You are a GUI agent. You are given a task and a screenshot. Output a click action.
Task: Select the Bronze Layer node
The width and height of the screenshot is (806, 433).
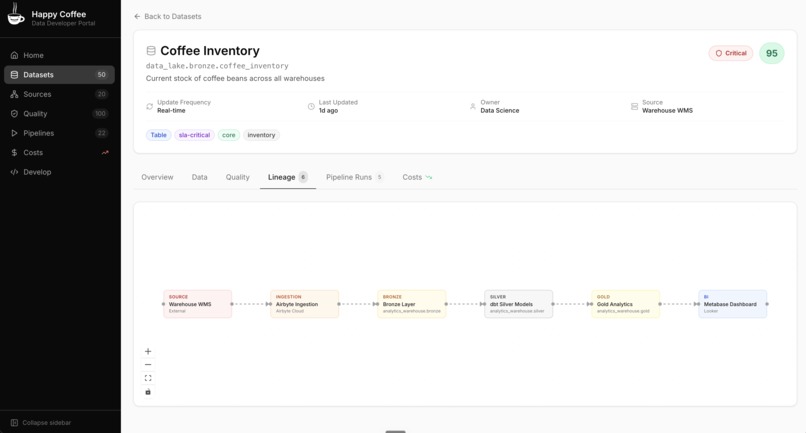[412, 304]
